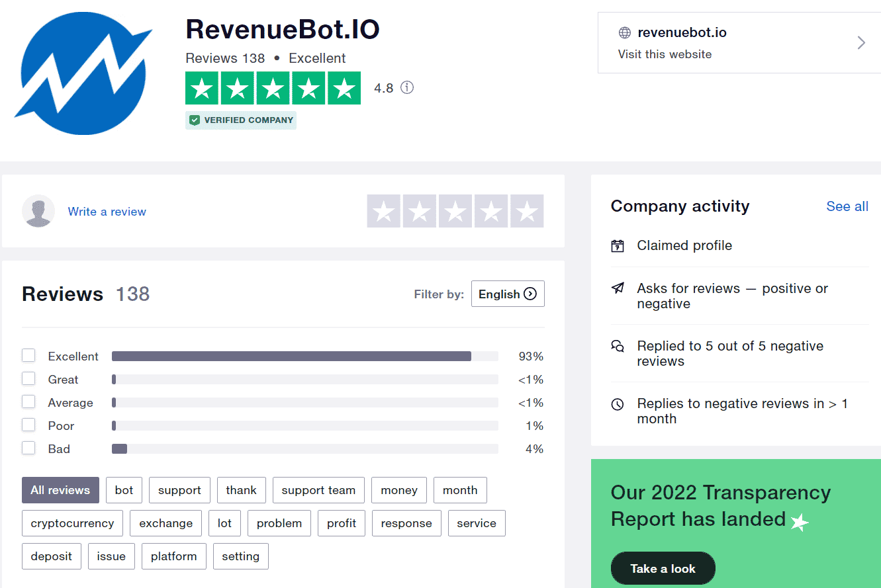Click the paper plane icon by Asks for reviews
The width and height of the screenshot is (881, 588).
(618, 288)
